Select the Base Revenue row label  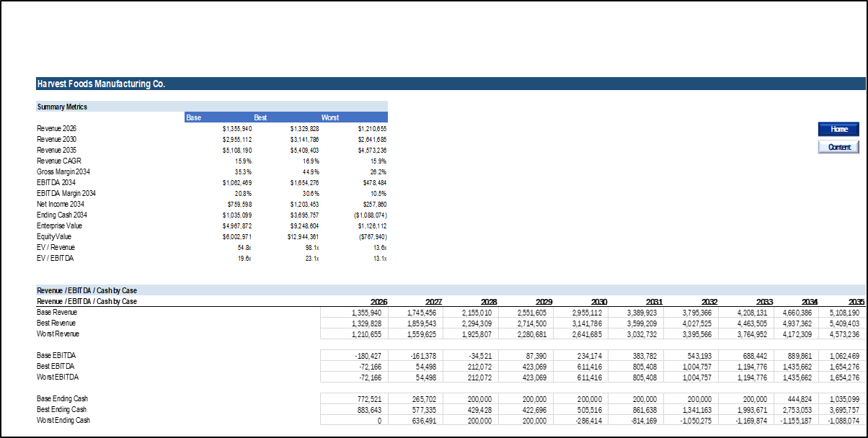click(57, 312)
